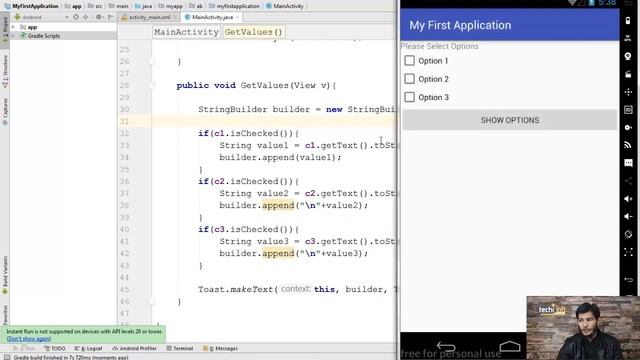Click the scroll-from-source target icon
The width and height of the screenshot is (640, 360).
pos(76,17)
